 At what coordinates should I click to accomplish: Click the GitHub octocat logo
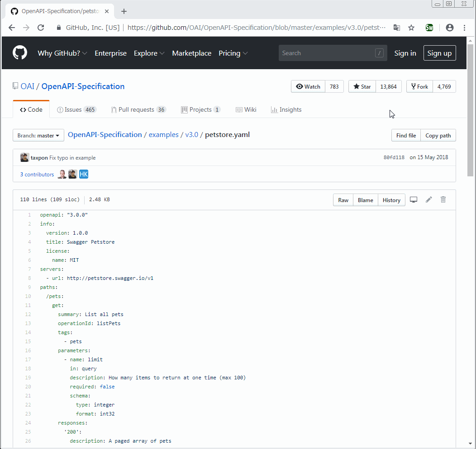coord(20,53)
